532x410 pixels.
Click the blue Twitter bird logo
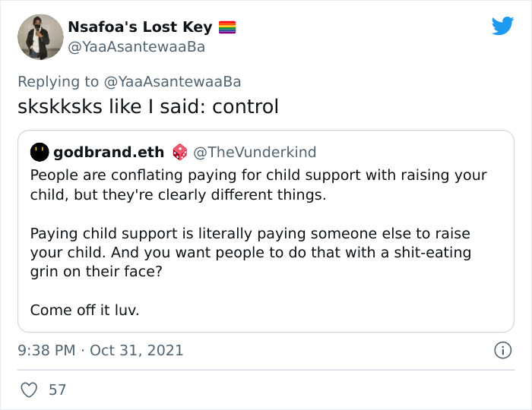[502, 25]
